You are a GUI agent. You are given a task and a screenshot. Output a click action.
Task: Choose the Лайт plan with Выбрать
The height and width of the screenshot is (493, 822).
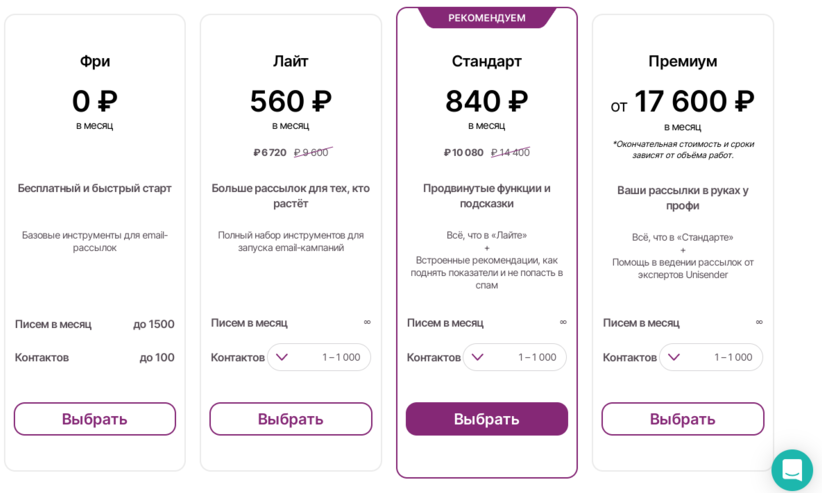(x=290, y=419)
